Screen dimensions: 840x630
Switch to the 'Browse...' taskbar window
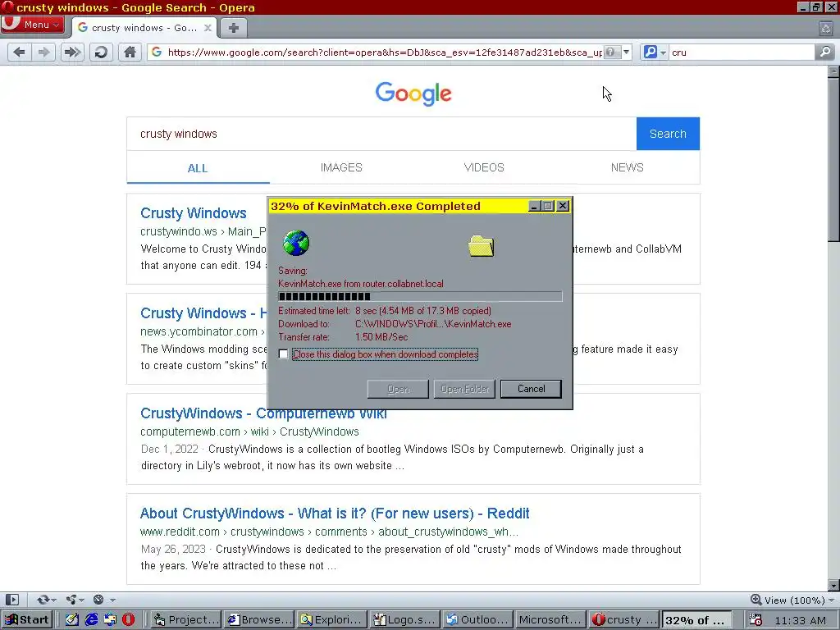click(259, 620)
